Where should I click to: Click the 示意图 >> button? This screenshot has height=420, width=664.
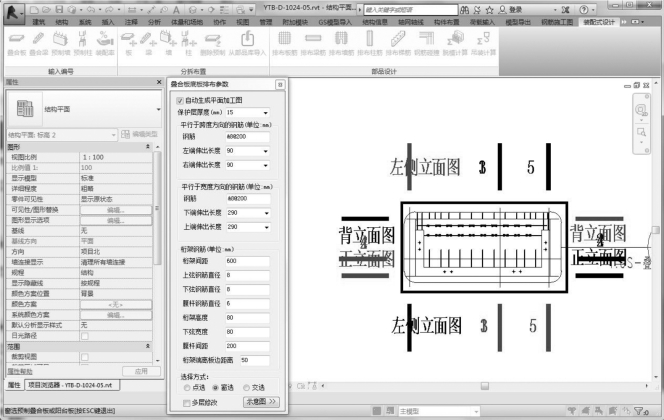[255, 401]
